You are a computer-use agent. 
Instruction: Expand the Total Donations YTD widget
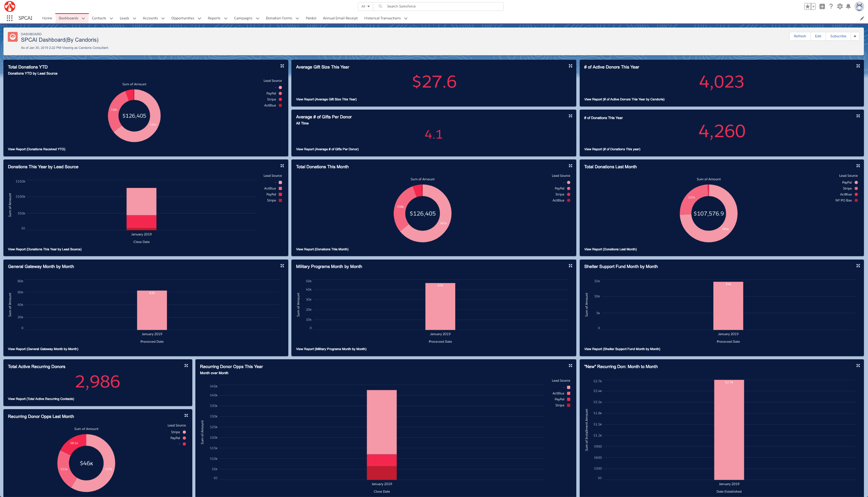click(x=282, y=66)
